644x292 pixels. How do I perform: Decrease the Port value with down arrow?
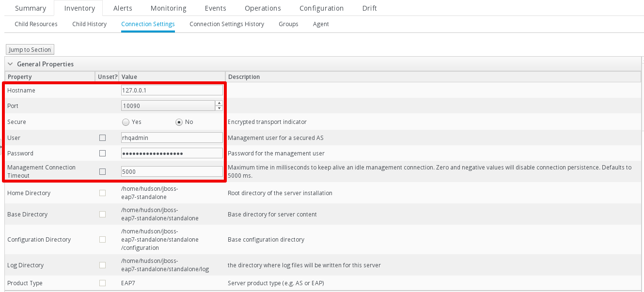(219, 108)
